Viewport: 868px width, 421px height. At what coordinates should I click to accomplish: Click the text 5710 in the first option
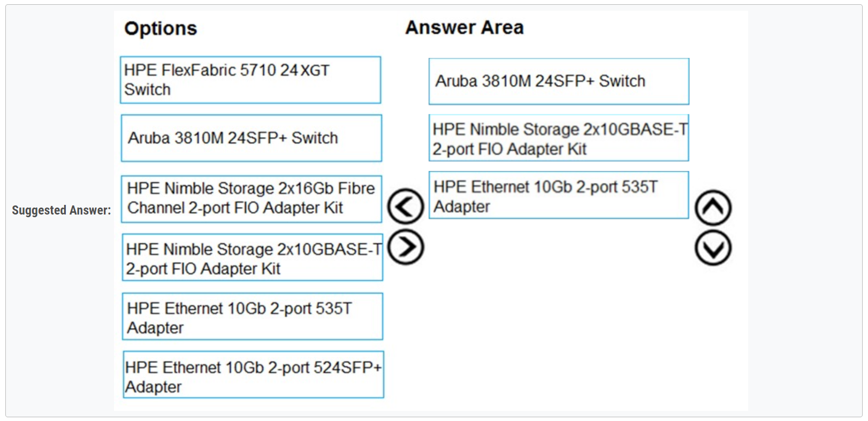258,70
